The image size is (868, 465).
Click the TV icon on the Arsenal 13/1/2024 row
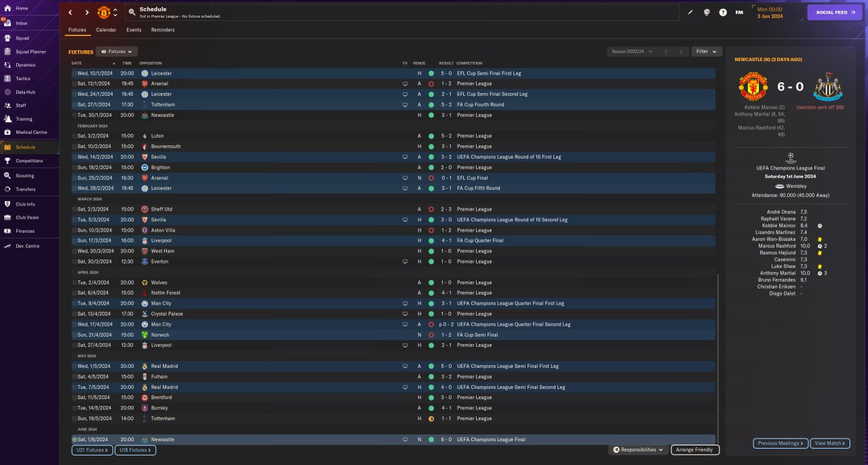[x=405, y=83]
